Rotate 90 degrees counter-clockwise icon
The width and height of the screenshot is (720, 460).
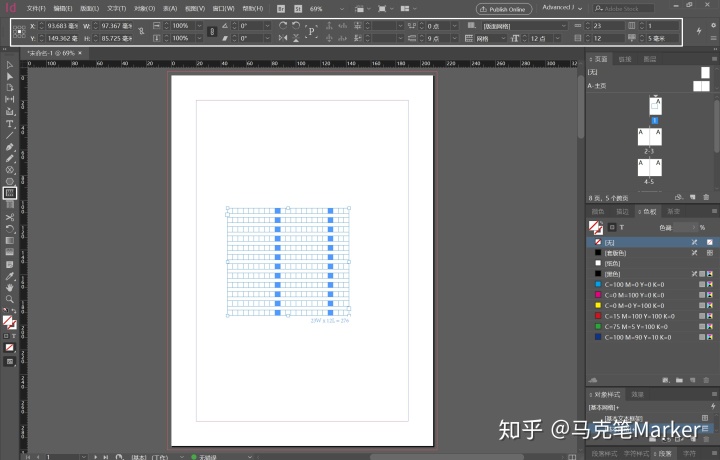click(296, 26)
